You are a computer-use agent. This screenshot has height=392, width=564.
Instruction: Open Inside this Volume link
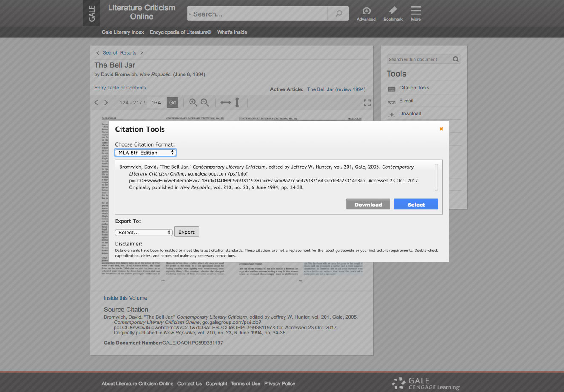click(x=125, y=298)
